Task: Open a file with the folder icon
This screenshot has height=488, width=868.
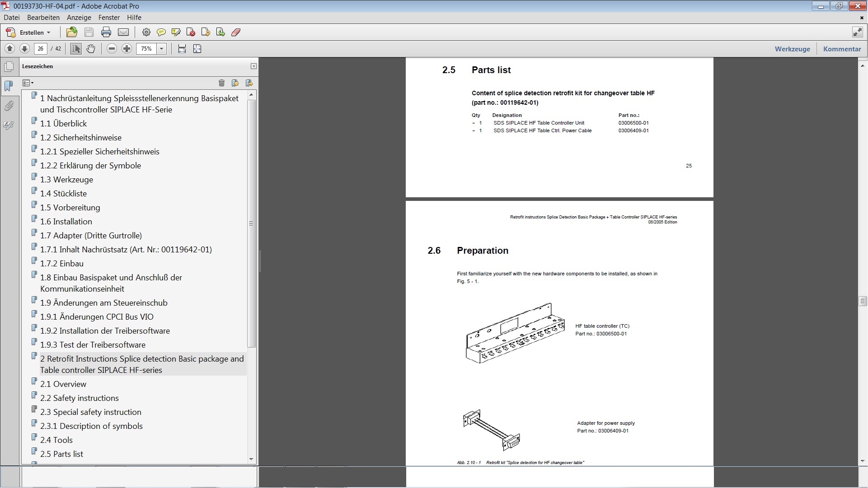Action: coord(71,32)
